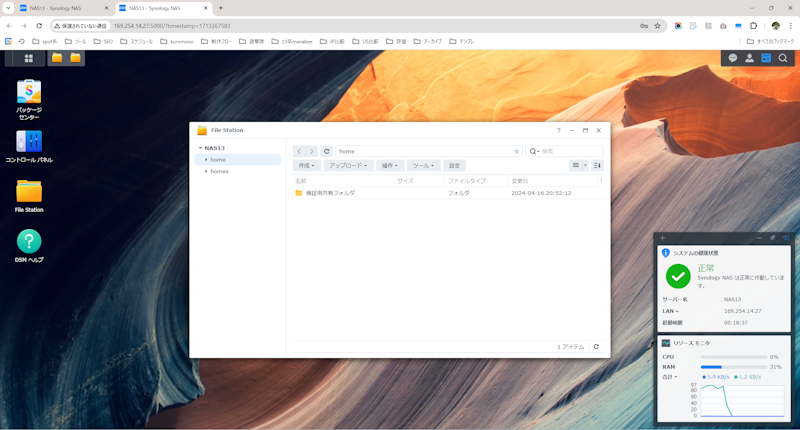The image size is (800, 430).
Task: Go back in File Station navigation
Action: coord(299,151)
